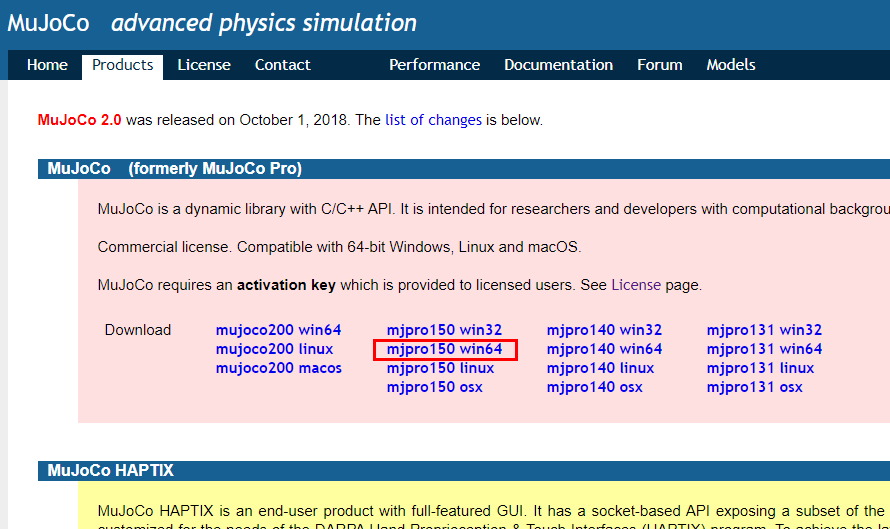The image size is (890, 529).
Task: Download mjpro131 osx
Action: pos(754,387)
